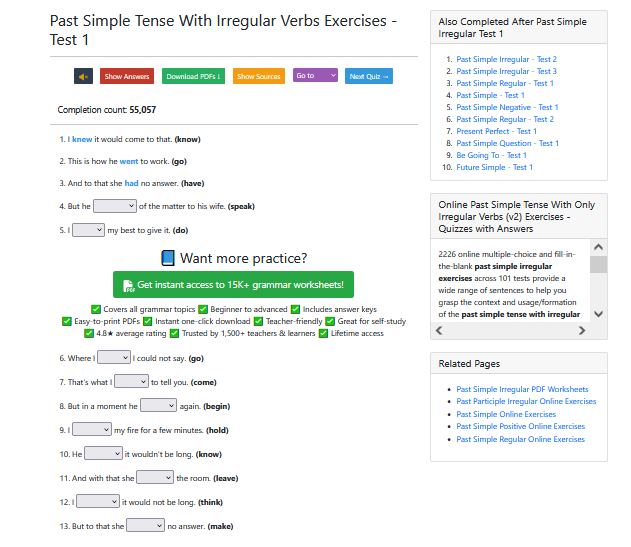The image size is (631, 547).
Task: Click "Get instant access to 15K+ grammar worksheets"
Action: [235, 285]
